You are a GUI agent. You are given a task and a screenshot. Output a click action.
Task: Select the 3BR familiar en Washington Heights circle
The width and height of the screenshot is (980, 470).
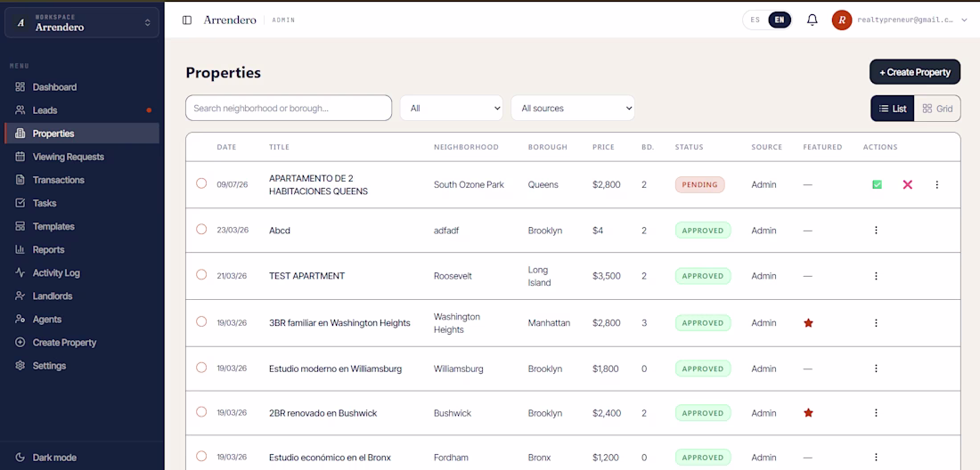(201, 321)
